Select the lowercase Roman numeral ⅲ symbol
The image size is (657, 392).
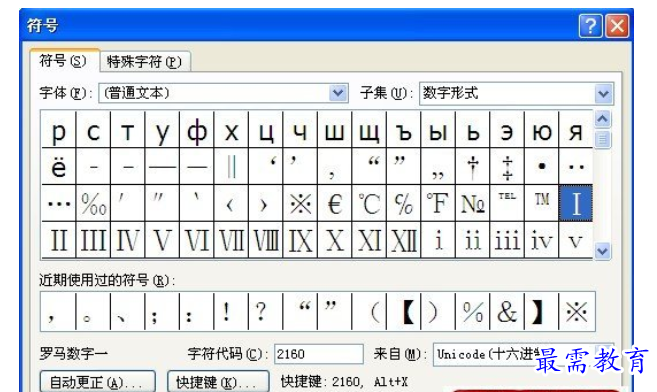pos(507,240)
